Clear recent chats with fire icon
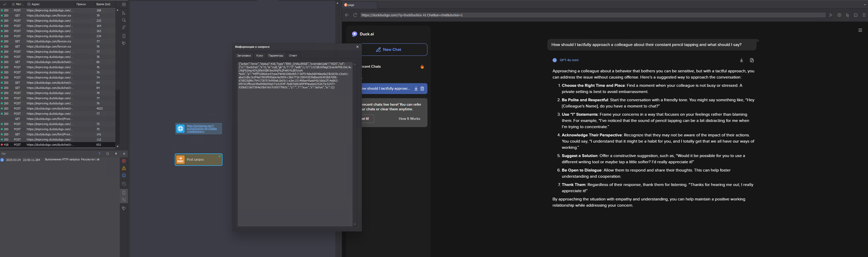 [x=422, y=67]
